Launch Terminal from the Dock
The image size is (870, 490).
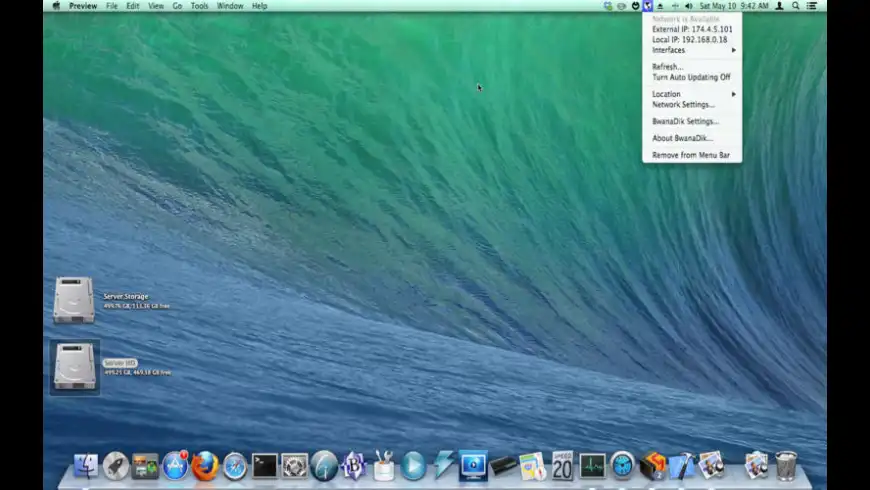pos(264,466)
